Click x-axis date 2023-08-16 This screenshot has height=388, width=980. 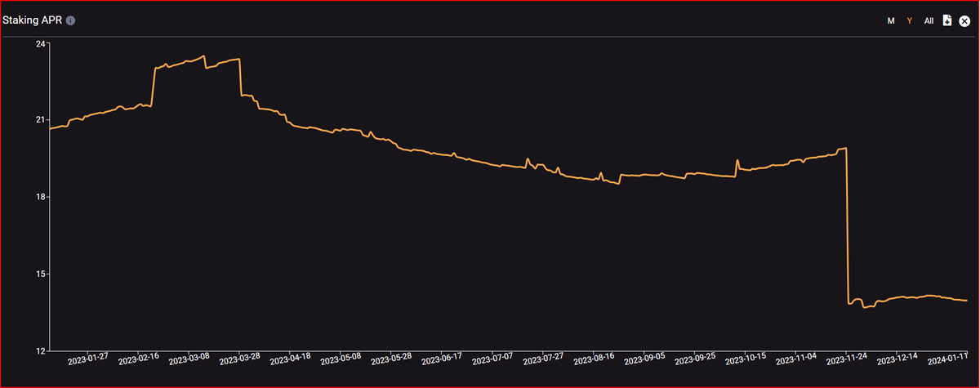coord(594,358)
